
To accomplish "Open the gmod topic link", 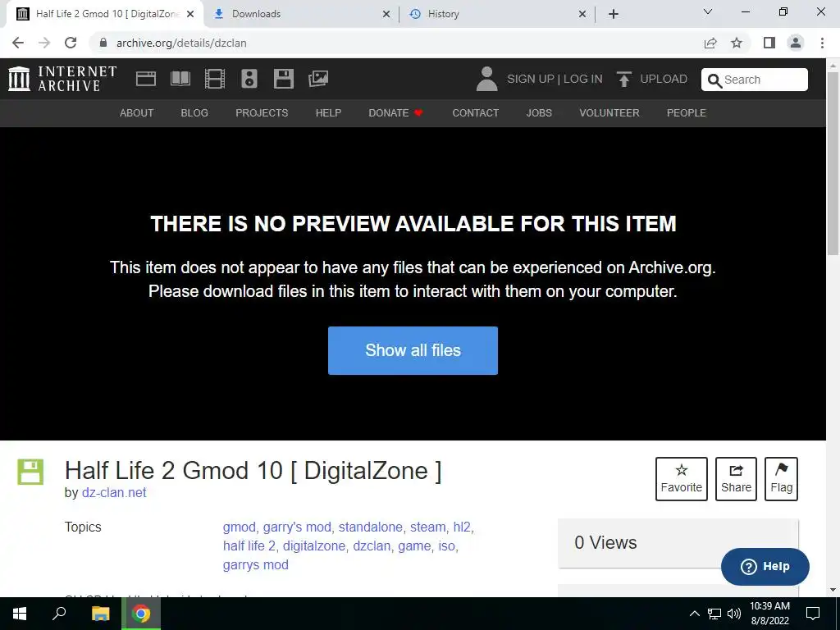I will [x=239, y=527].
